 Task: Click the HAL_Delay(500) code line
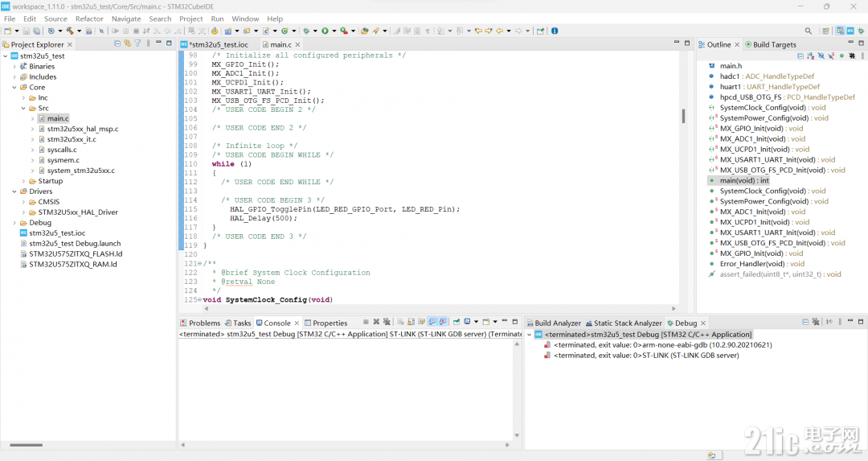click(x=264, y=218)
